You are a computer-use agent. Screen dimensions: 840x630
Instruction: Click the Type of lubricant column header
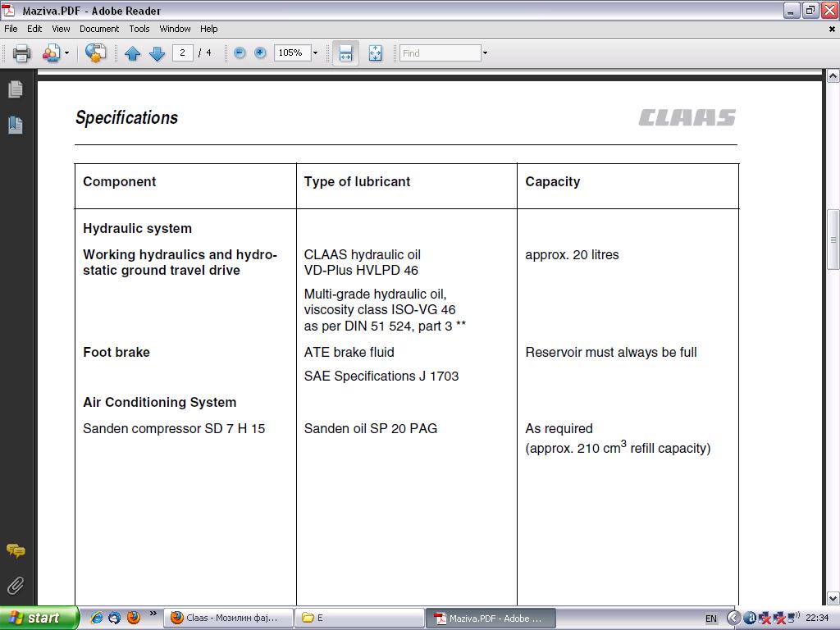[358, 181]
